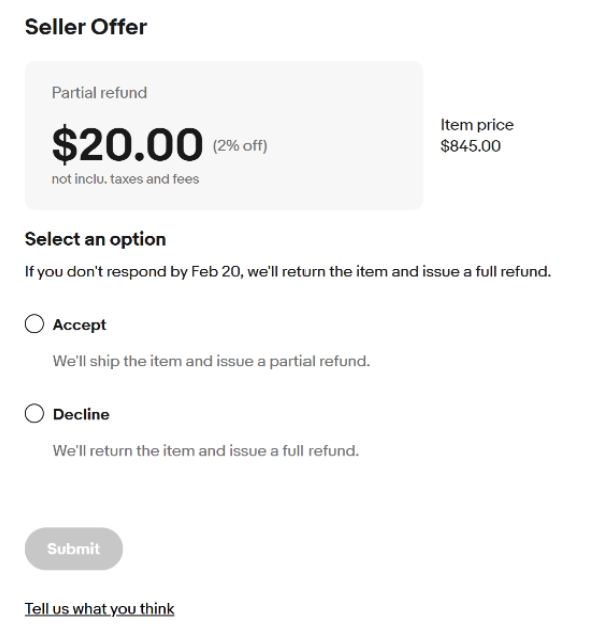Viewport: 608px width, 630px height.
Task: Click the $20.00 refund amount
Action: 127,146
